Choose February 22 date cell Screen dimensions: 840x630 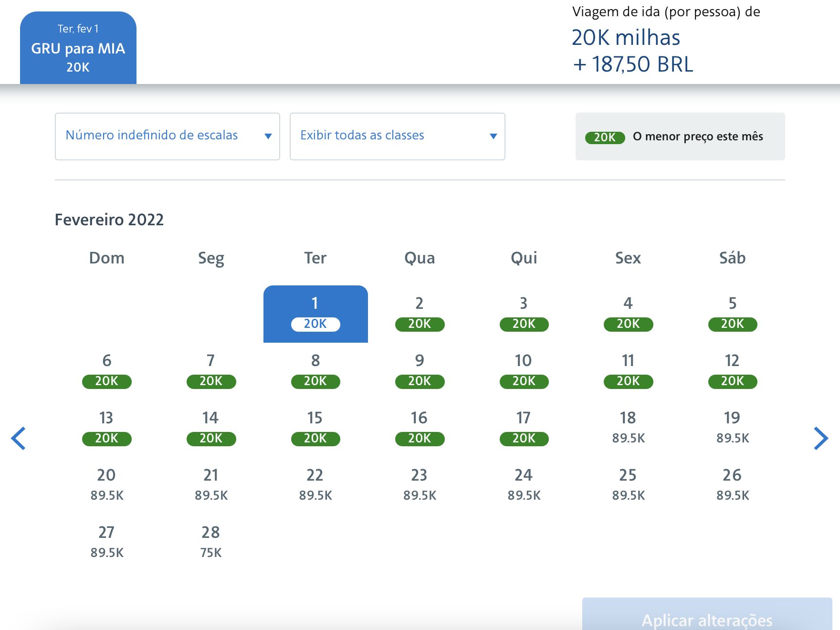pos(315,486)
